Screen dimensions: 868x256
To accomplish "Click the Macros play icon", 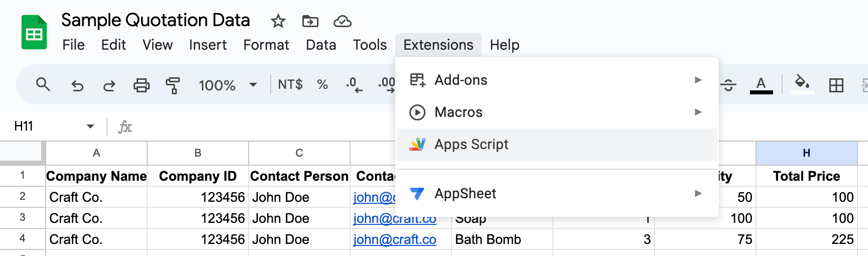I will point(417,112).
